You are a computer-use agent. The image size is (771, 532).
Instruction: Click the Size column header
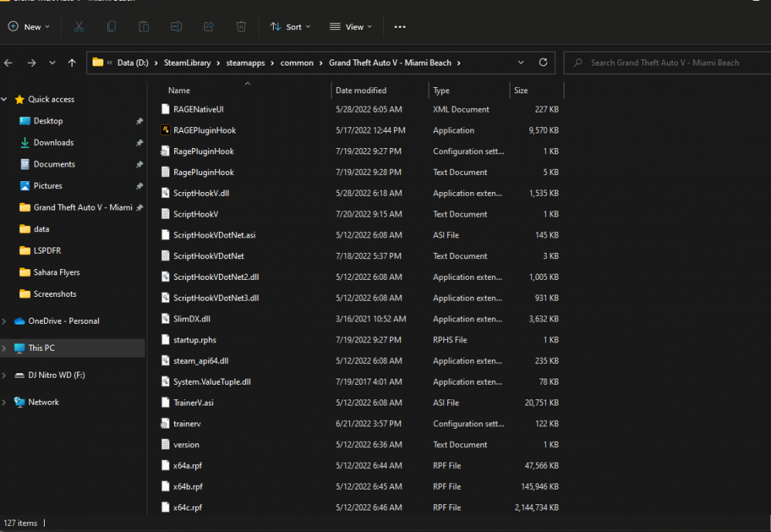(x=521, y=90)
